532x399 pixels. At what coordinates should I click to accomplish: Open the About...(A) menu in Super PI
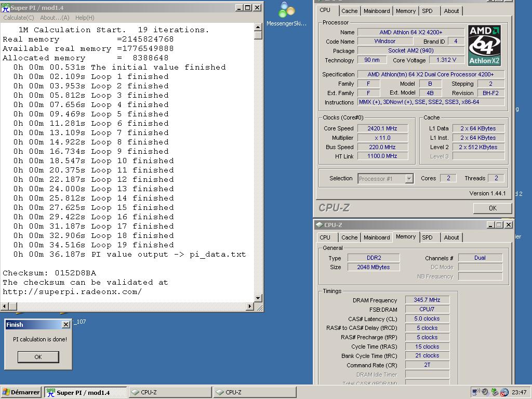(55, 18)
